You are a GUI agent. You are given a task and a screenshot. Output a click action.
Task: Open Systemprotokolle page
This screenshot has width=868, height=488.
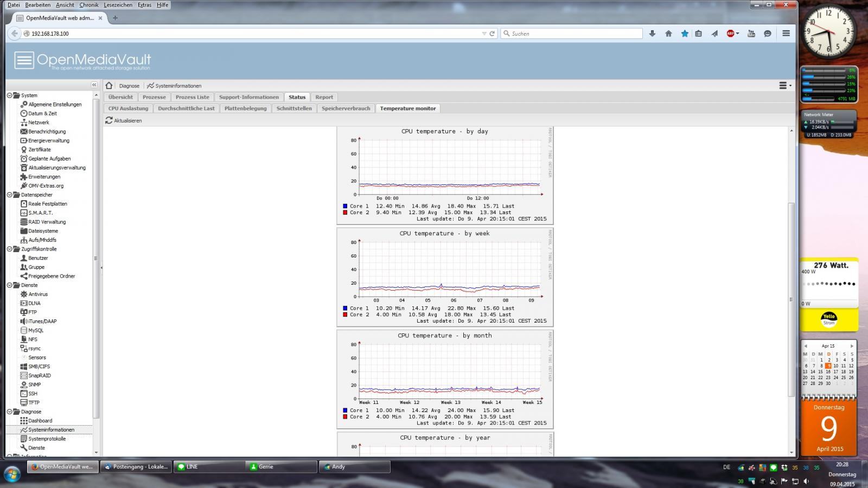click(47, 439)
